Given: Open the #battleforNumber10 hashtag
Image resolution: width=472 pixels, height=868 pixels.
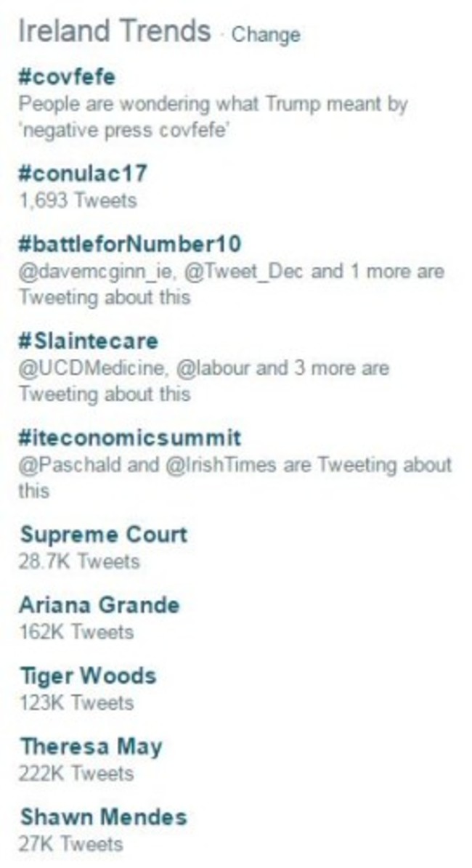Looking at the screenshot, I should coord(130,243).
